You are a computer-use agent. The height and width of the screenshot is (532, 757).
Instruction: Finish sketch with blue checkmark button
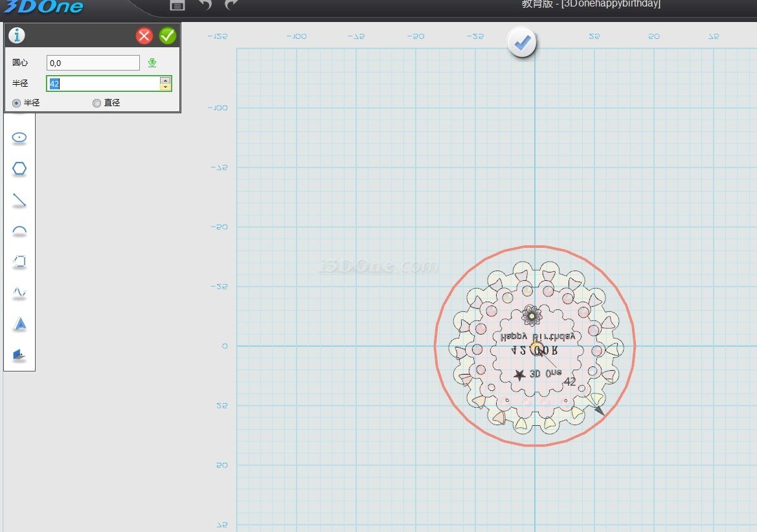coord(522,43)
